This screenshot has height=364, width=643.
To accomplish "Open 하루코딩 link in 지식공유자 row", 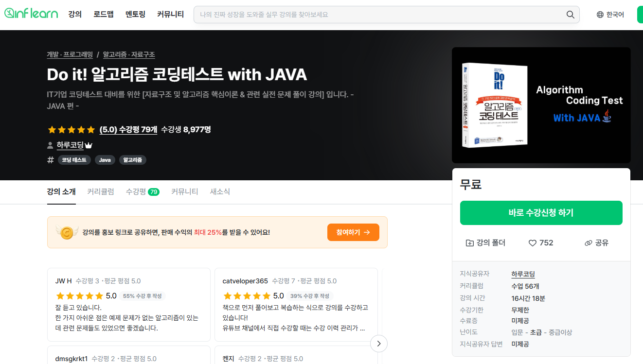I will pos(523,274).
